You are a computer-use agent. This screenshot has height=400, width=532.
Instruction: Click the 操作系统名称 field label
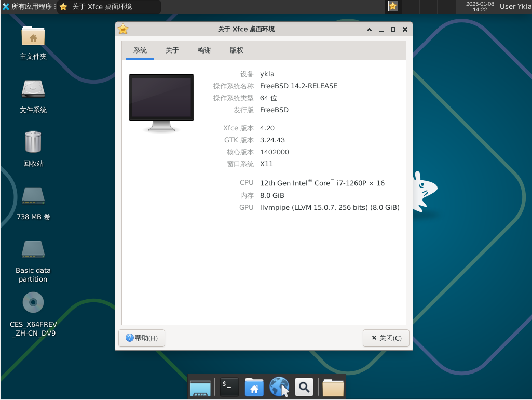(234, 86)
